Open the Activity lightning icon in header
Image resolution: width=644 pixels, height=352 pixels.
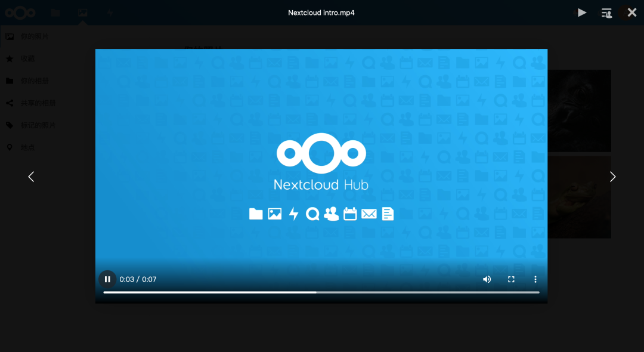click(x=110, y=13)
